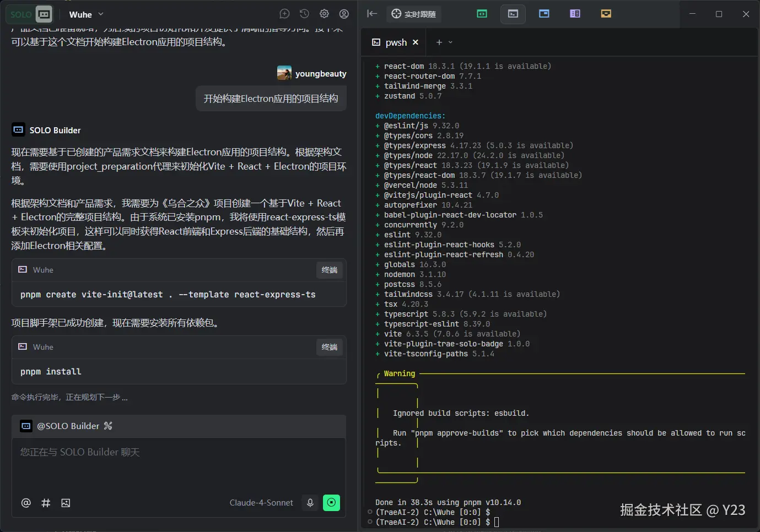Open the user account profile icon

click(344, 14)
